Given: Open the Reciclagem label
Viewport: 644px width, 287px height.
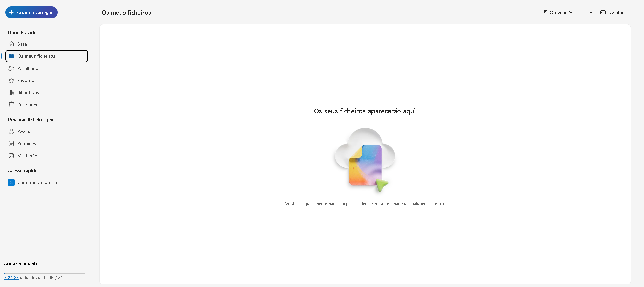Looking at the screenshot, I should tap(29, 105).
